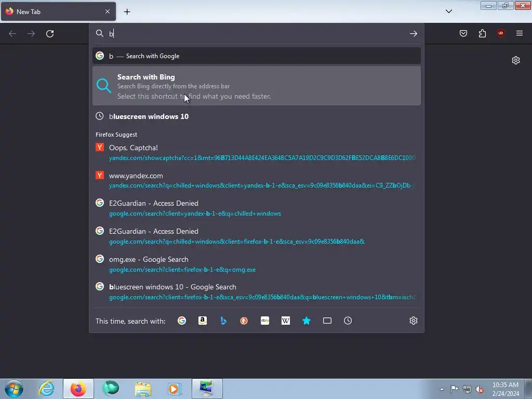Search bookmarks using the star icon
Image resolution: width=532 pixels, height=399 pixels.
307,321
